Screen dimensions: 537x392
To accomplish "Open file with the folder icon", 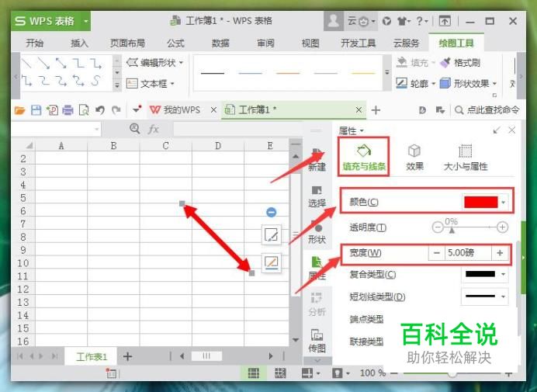I will (20, 110).
